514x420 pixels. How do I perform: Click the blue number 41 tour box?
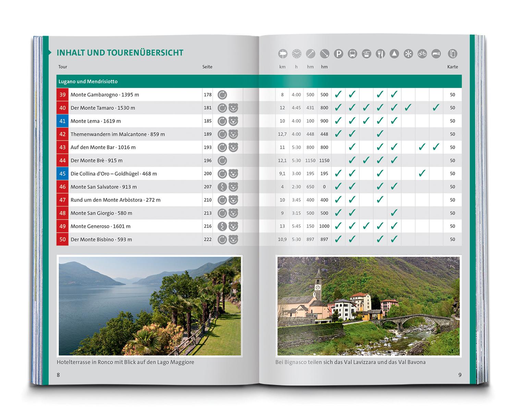tap(62, 121)
